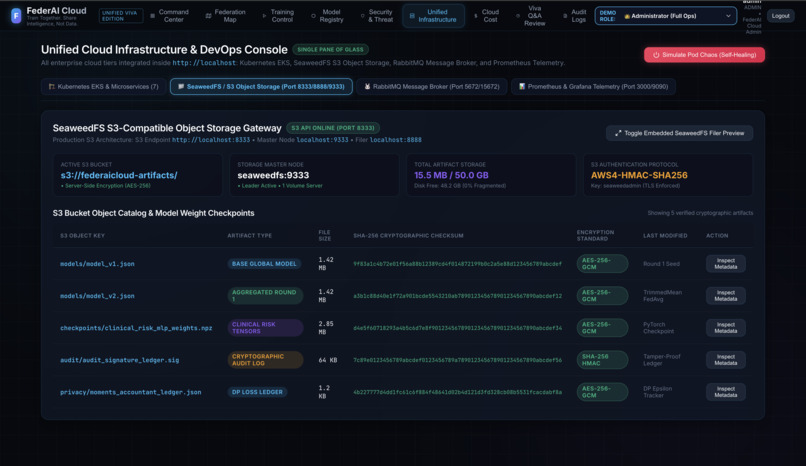Viewport: 806px width, 466px height.
Task: Click audit/audit_signature_ledger.sig object key
Action: click(119, 360)
